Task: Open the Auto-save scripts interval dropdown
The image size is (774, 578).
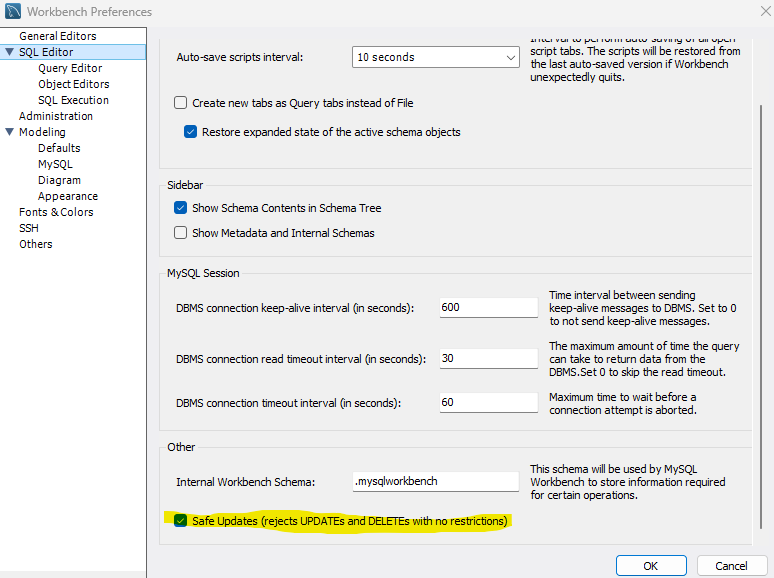Action: pos(435,57)
